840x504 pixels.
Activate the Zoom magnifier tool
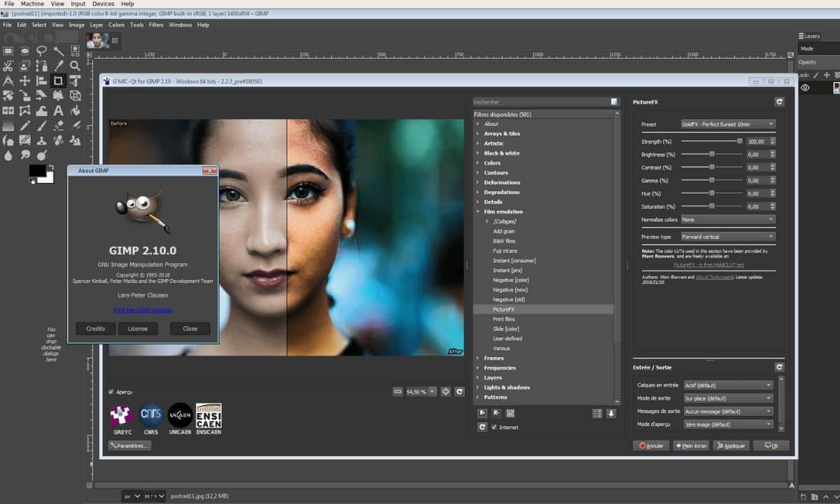click(75, 66)
